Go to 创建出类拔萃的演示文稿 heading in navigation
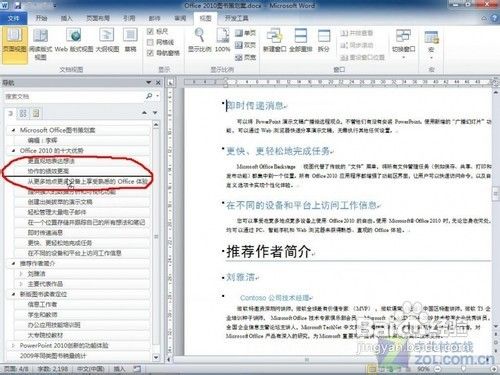The image size is (500, 375). coord(60,202)
